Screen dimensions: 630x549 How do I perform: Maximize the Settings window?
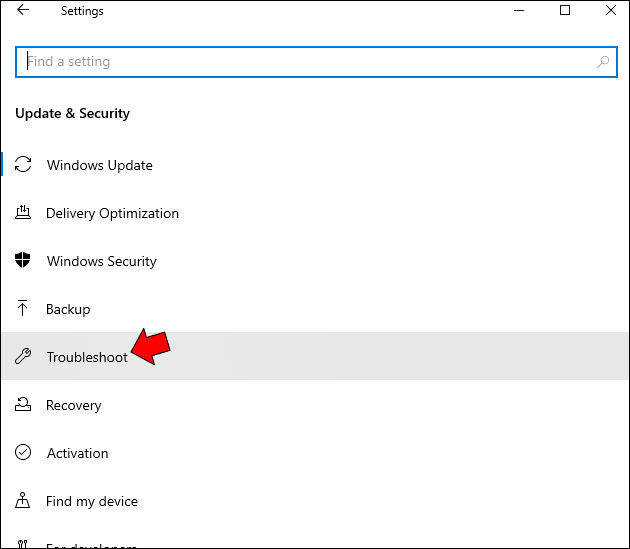[x=565, y=10]
